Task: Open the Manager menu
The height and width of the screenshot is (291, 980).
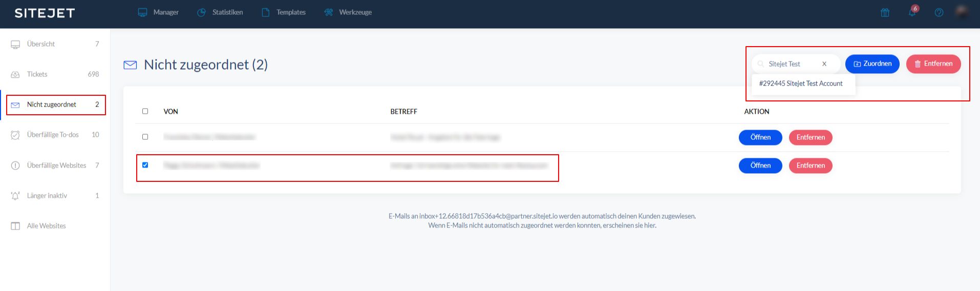Action: coord(159,12)
